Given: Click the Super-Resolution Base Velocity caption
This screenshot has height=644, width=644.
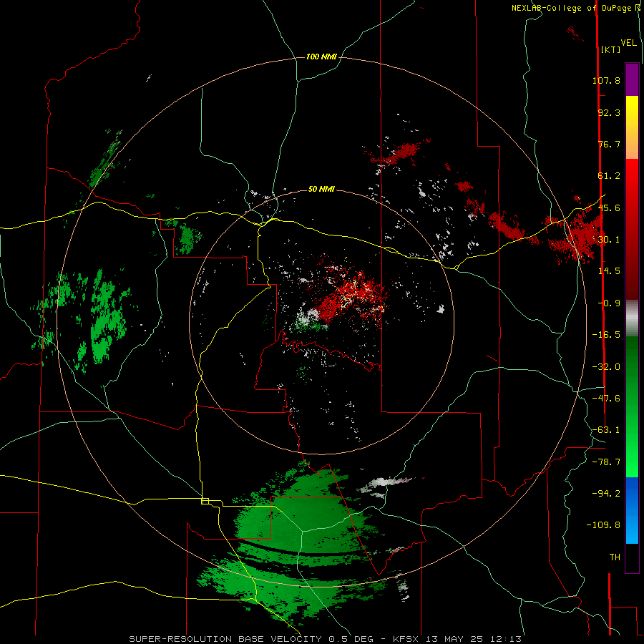Looking at the screenshot, I should pos(326,639).
